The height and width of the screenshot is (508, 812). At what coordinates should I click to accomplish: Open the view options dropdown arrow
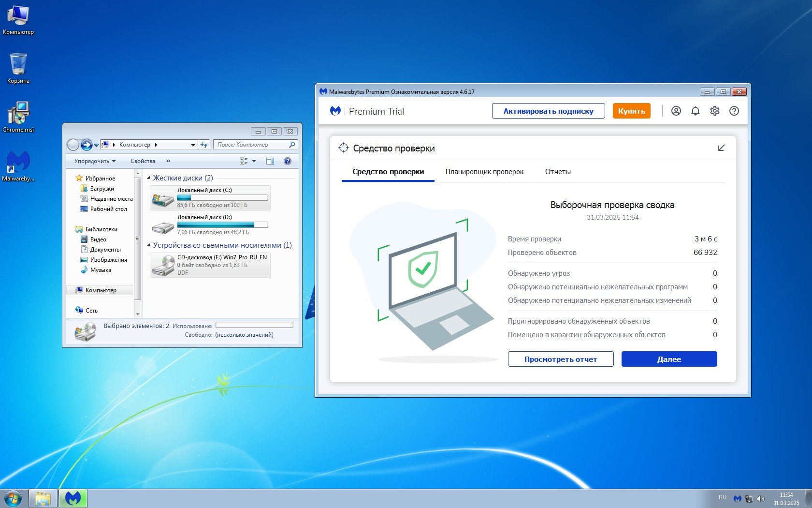[x=254, y=161]
